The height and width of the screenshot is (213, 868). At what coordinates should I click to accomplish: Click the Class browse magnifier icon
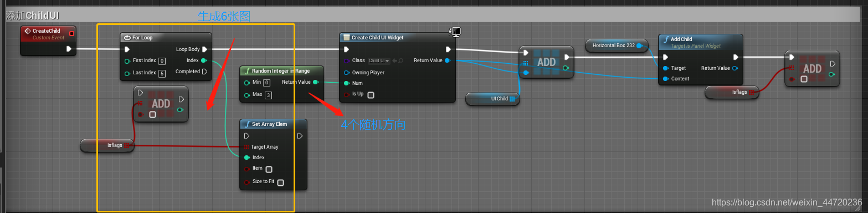point(400,60)
